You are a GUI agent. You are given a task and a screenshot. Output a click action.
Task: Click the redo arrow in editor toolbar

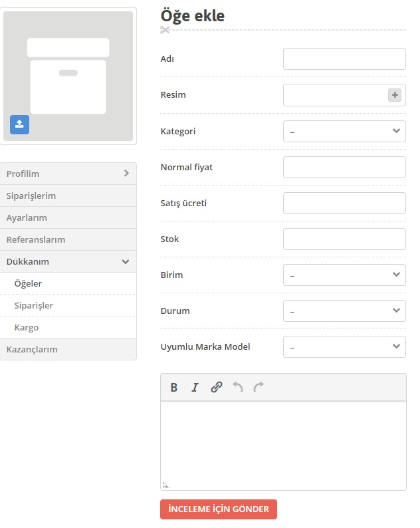pyautogui.click(x=259, y=387)
